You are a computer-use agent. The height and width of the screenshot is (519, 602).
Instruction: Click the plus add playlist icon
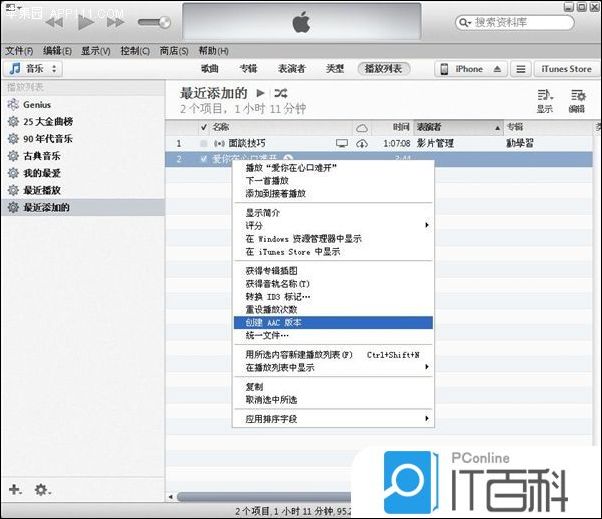[15, 490]
